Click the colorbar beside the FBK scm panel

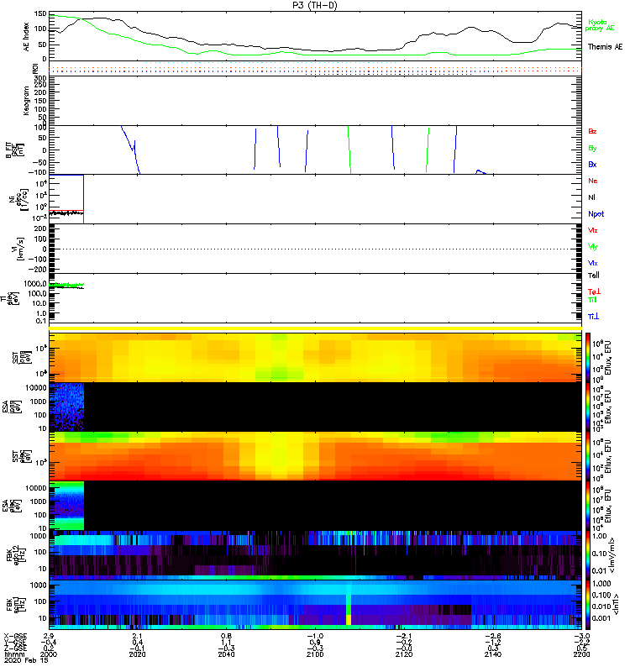[587, 605]
